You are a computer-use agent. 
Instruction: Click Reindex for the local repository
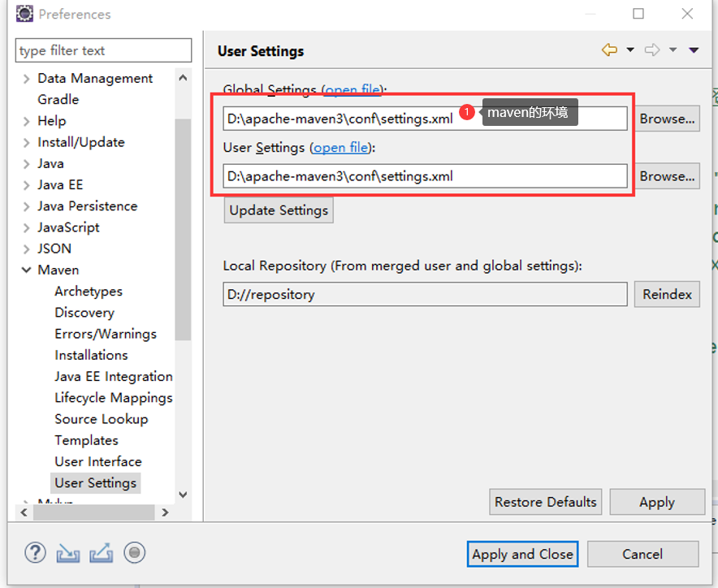click(667, 294)
